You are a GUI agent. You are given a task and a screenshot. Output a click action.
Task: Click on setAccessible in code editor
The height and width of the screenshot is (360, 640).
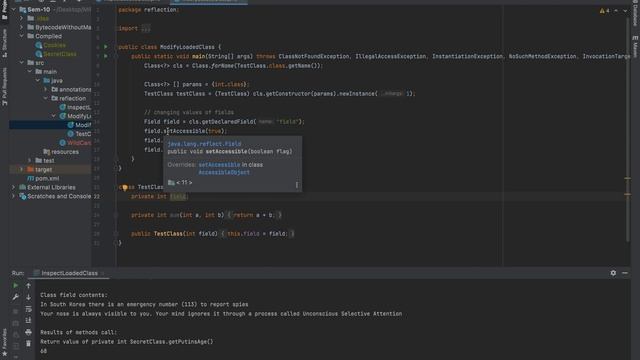185,131
